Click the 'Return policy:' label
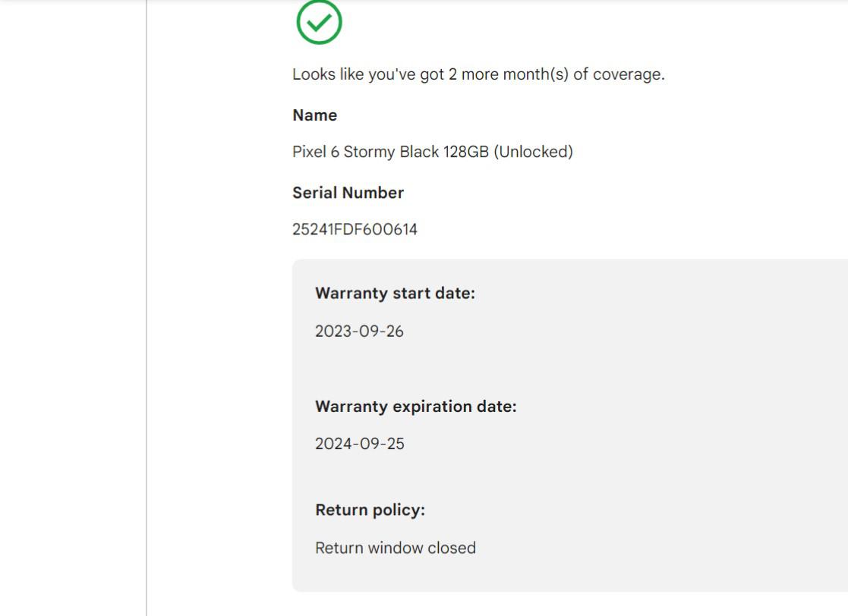 tap(370, 510)
